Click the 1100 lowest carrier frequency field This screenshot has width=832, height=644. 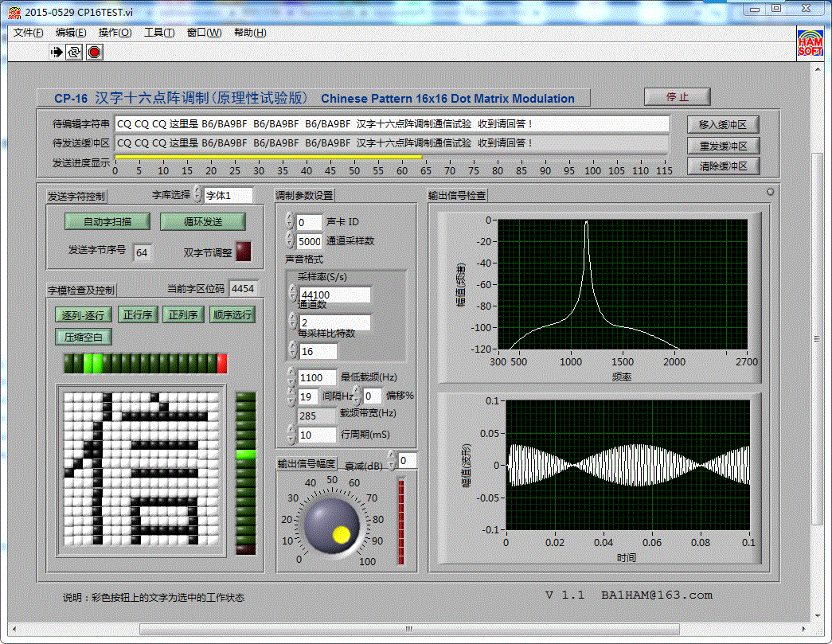click(317, 377)
